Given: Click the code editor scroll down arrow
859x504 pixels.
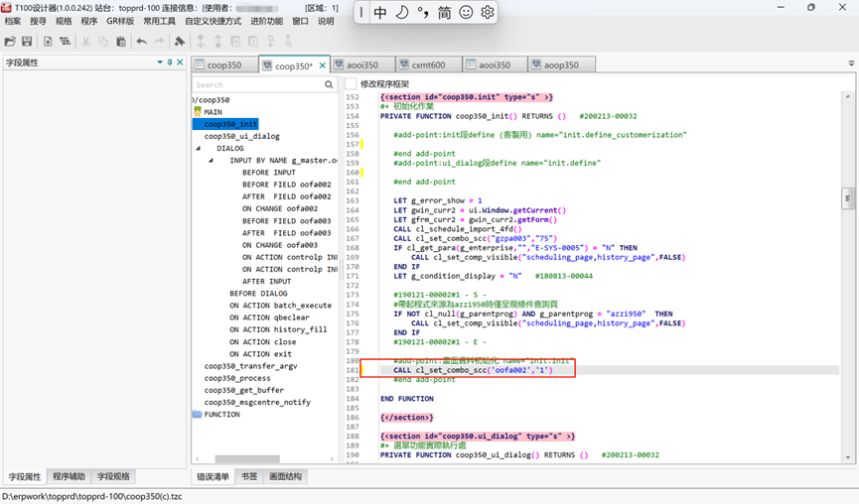Looking at the screenshot, I should point(847,457).
